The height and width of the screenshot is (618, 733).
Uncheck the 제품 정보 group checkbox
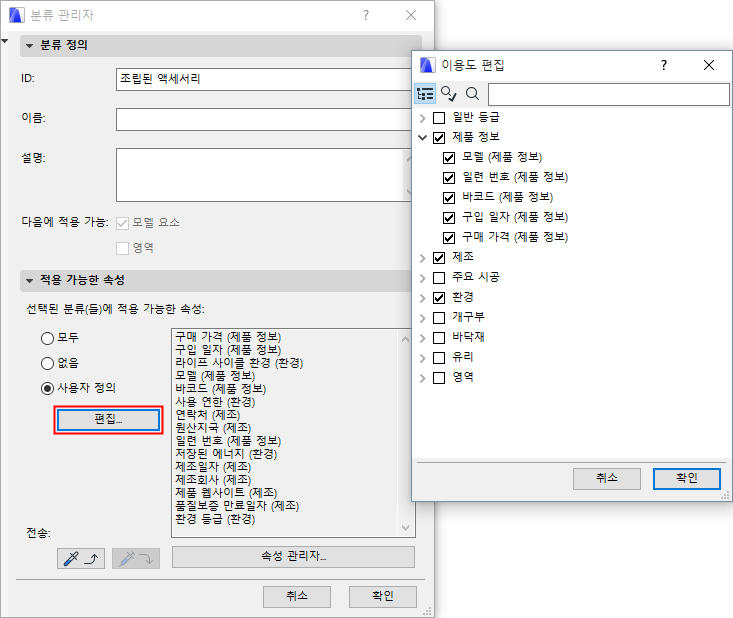439,138
